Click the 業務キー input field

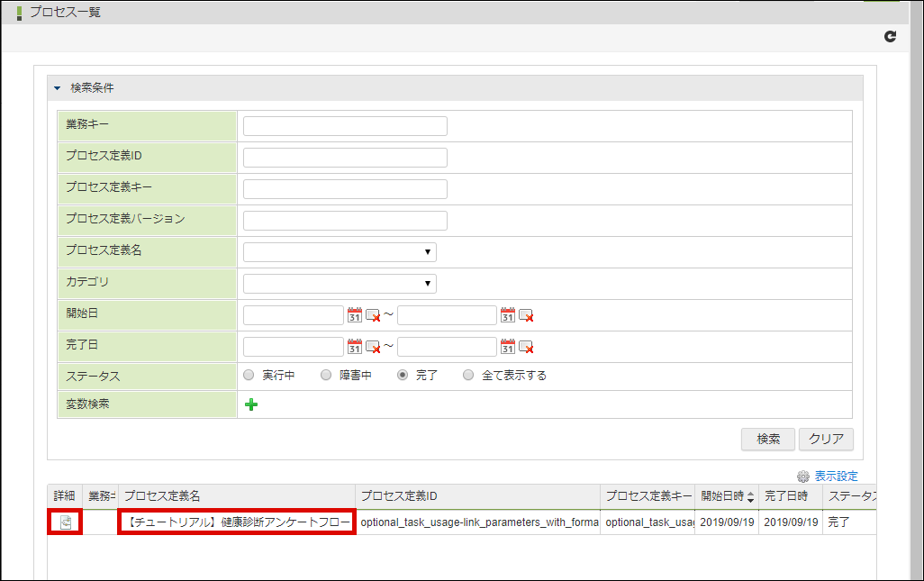(x=345, y=126)
